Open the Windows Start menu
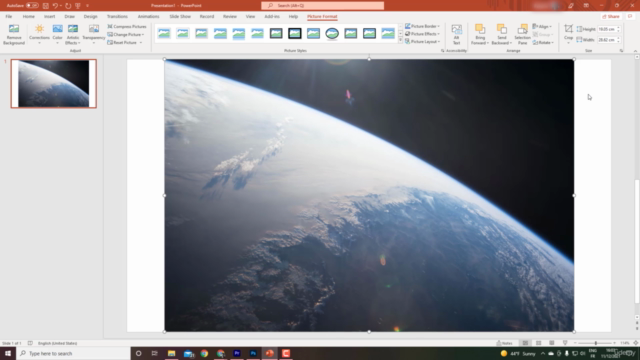The image size is (640, 360). (x=8, y=353)
